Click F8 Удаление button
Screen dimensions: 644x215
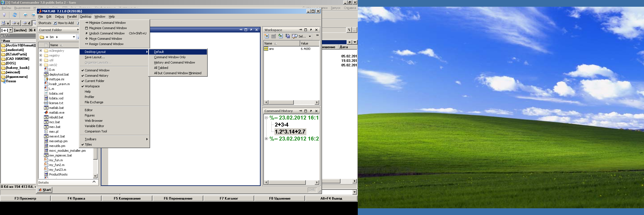280,198
